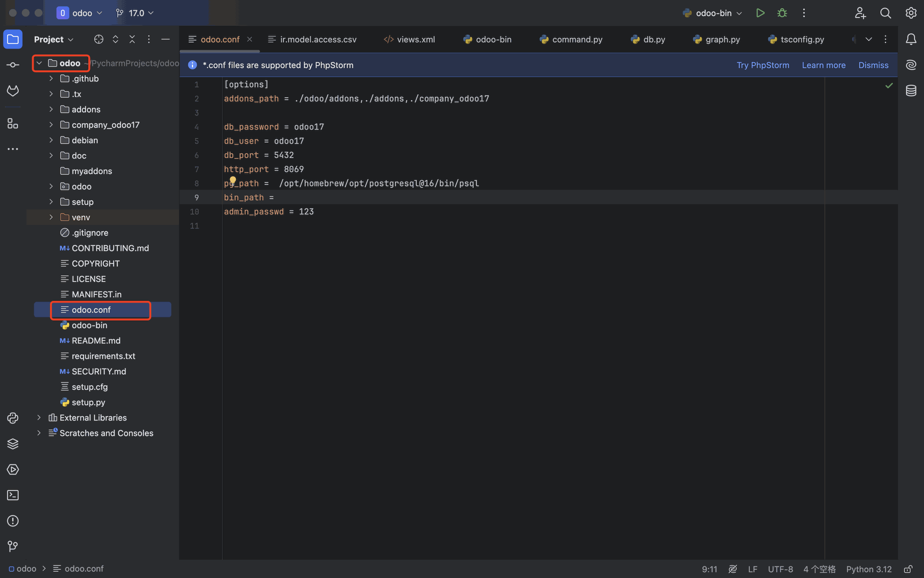Switch to odoo-bin editor tab
The width and height of the screenshot is (924, 578).
click(x=488, y=39)
